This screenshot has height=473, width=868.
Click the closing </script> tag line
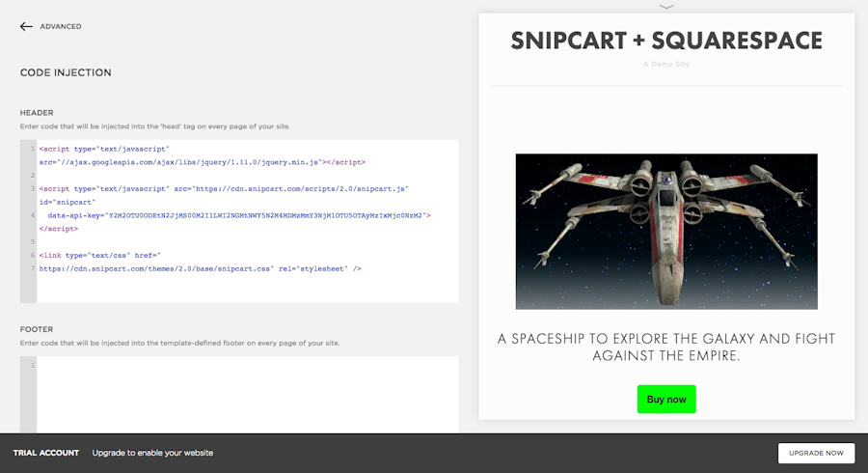point(59,229)
